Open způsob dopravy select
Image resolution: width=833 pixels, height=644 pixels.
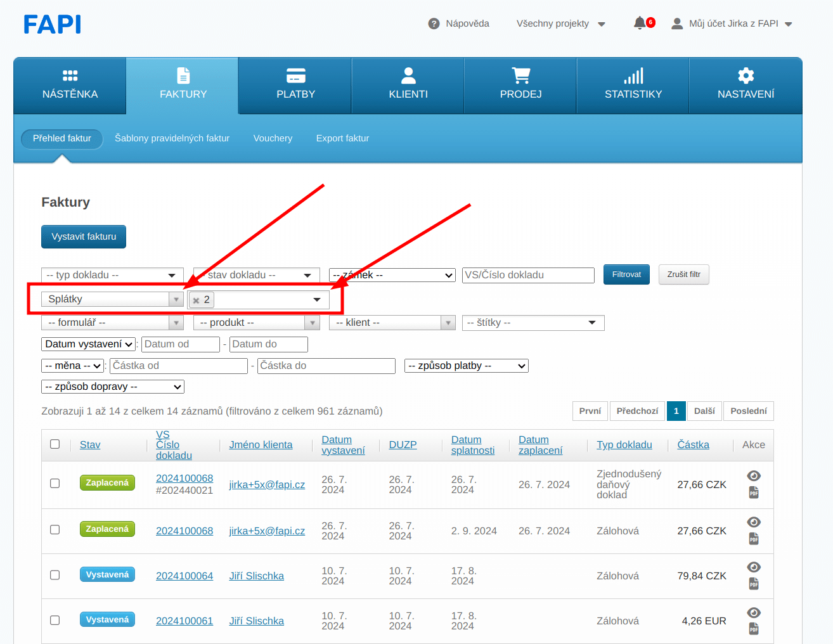tap(113, 387)
